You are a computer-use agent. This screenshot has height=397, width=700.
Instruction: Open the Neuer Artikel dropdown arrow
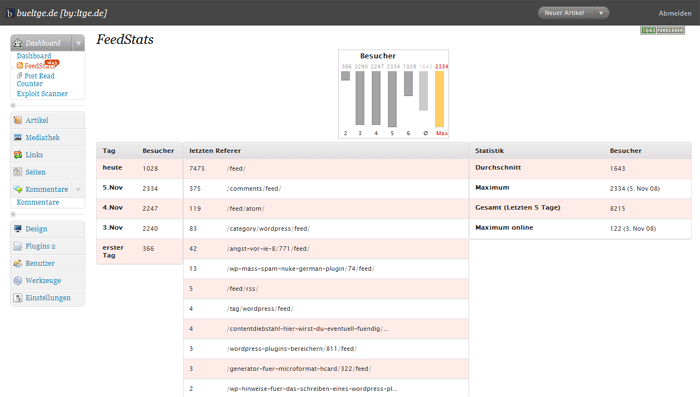(x=601, y=13)
